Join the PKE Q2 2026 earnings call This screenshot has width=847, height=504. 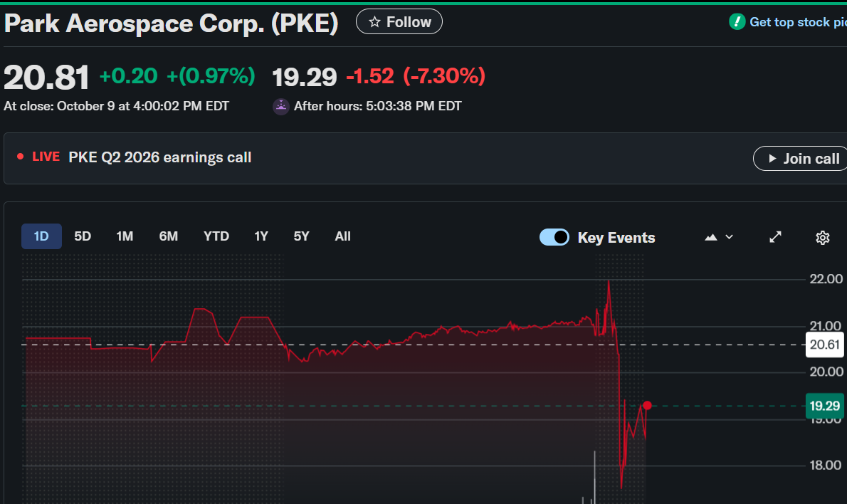tap(801, 159)
